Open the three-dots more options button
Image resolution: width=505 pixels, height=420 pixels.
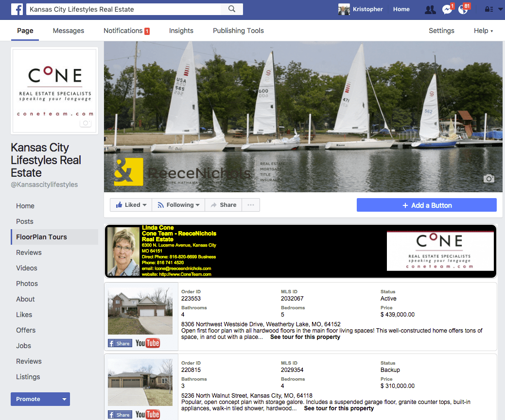click(251, 205)
